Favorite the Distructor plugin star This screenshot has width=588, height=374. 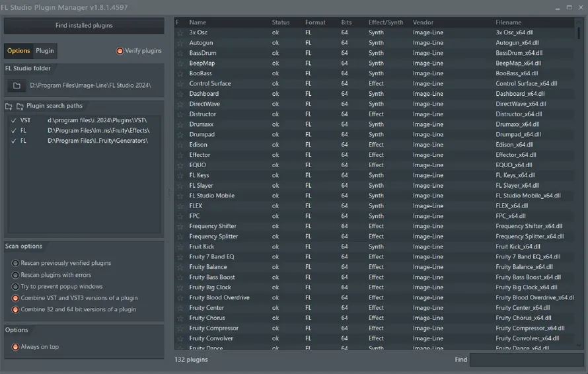pyautogui.click(x=180, y=114)
